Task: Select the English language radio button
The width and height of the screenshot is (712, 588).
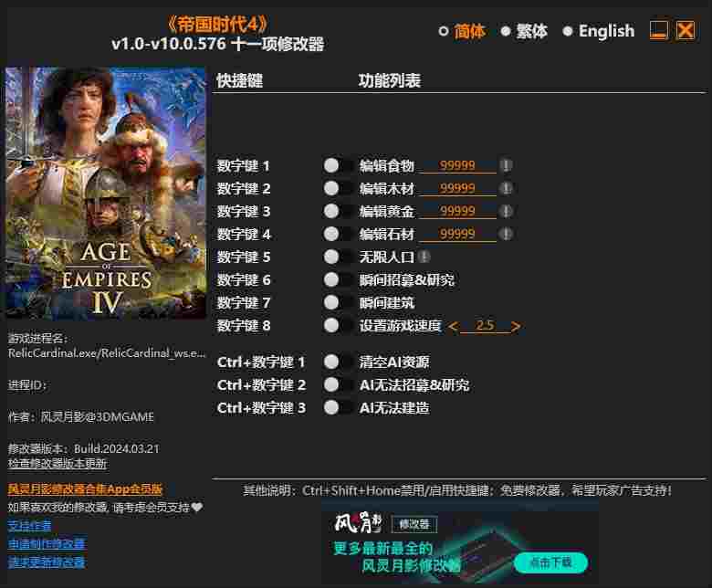Action: [x=567, y=31]
